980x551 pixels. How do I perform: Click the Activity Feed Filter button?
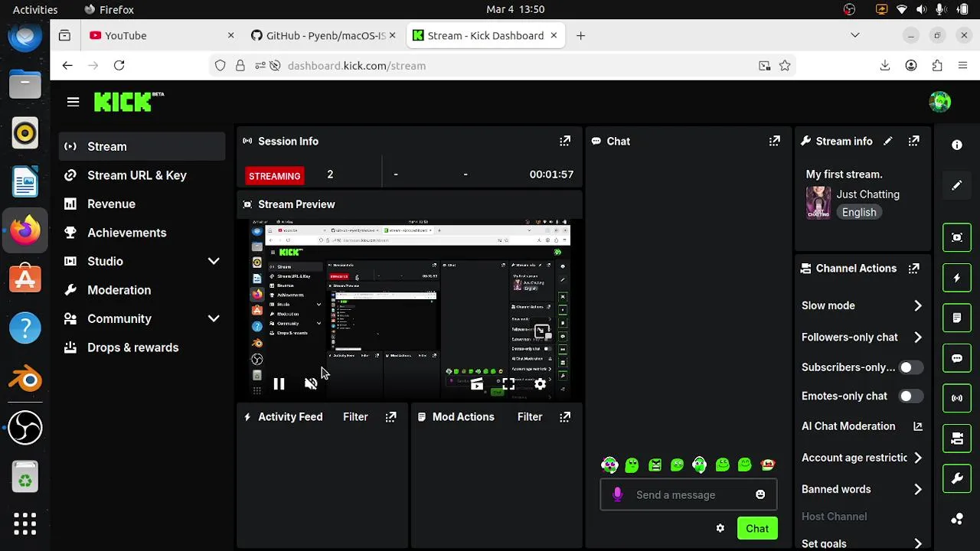355,417
